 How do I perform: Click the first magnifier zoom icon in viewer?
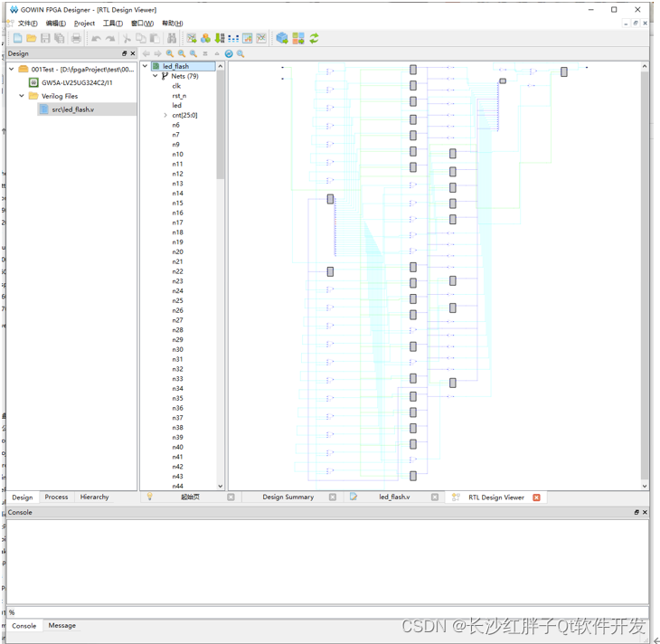(x=170, y=53)
